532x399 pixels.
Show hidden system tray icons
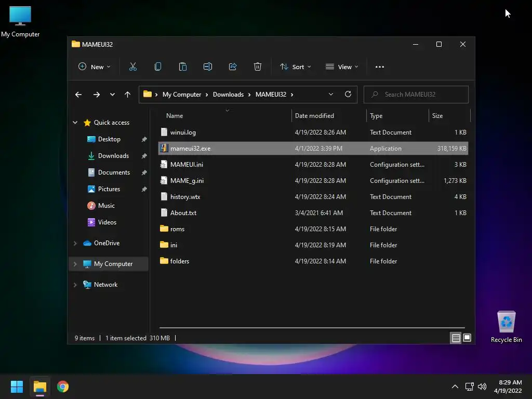click(x=455, y=387)
